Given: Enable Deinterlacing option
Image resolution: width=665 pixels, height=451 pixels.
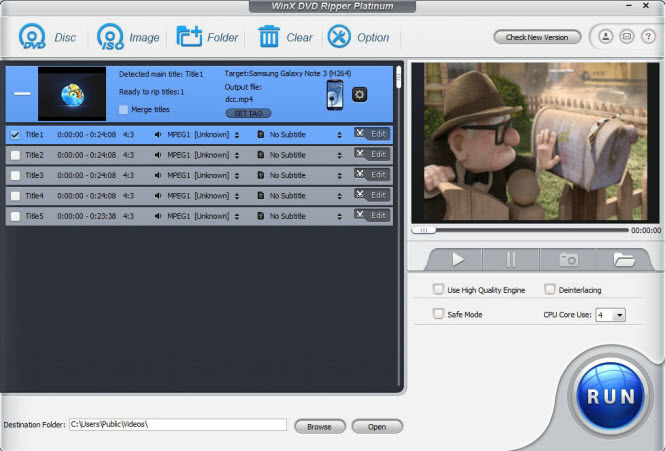Looking at the screenshot, I should [550, 289].
